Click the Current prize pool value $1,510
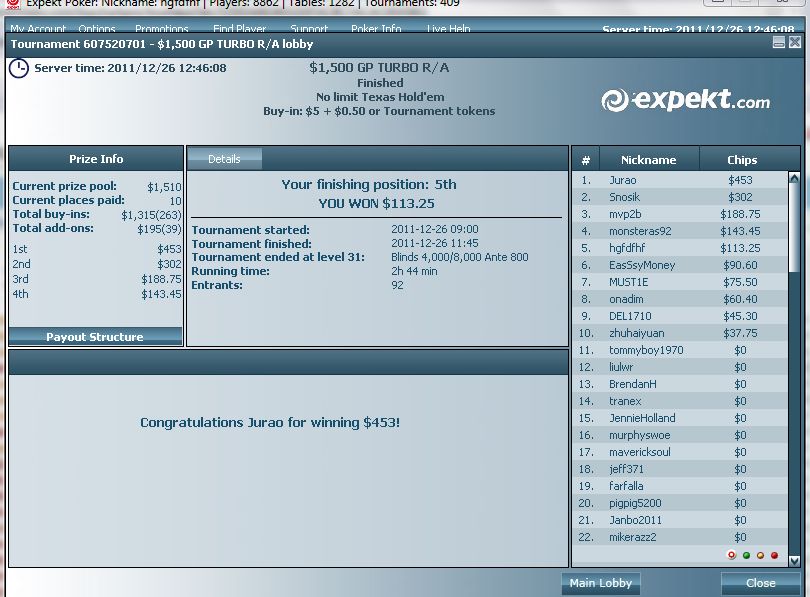Image resolution: width=810 pixels, height=597 pixels. (164, 187)
